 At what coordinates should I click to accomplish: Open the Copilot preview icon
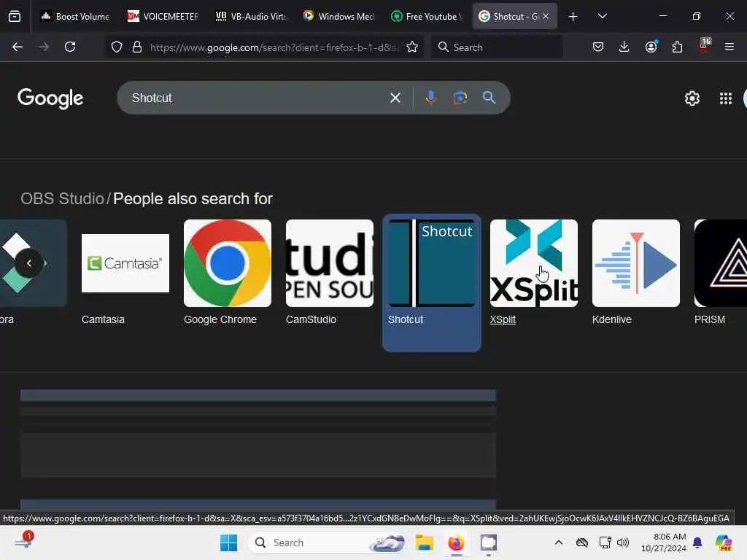724,542
